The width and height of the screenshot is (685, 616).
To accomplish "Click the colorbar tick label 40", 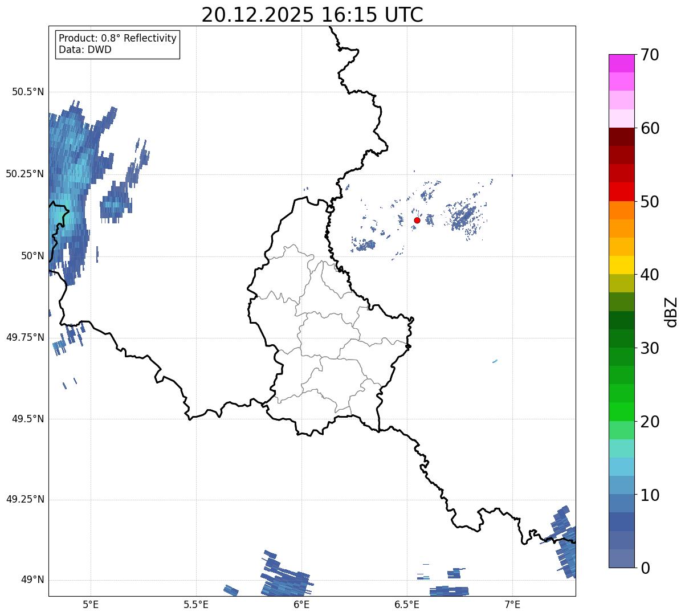I will tap(650, 275).
